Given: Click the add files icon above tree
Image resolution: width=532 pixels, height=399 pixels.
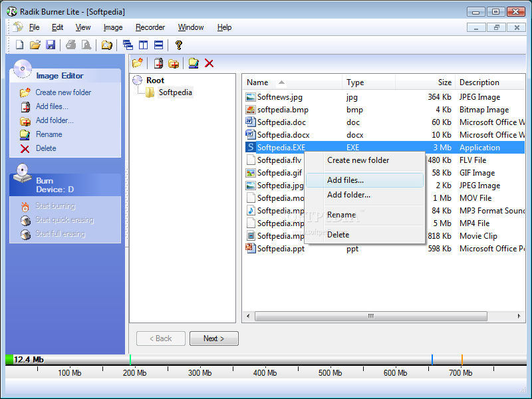Looking at the screenshot, I should (x=158, y=63).
